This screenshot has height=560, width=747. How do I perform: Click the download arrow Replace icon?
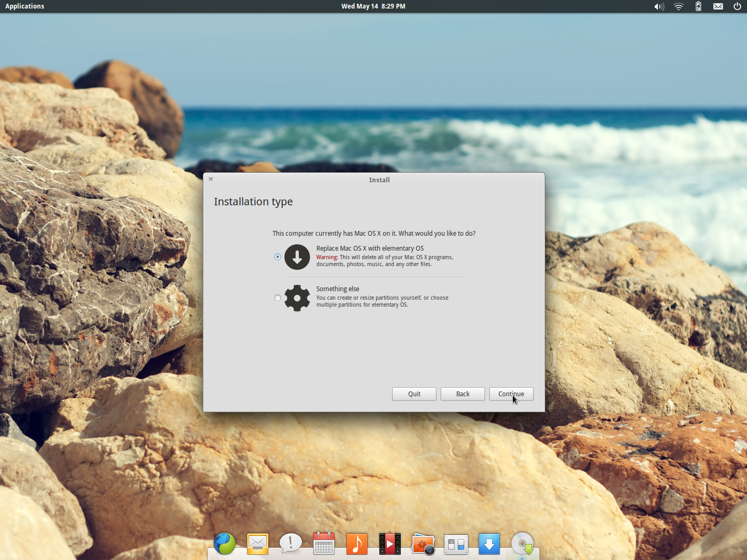click(x=297, y=257)
